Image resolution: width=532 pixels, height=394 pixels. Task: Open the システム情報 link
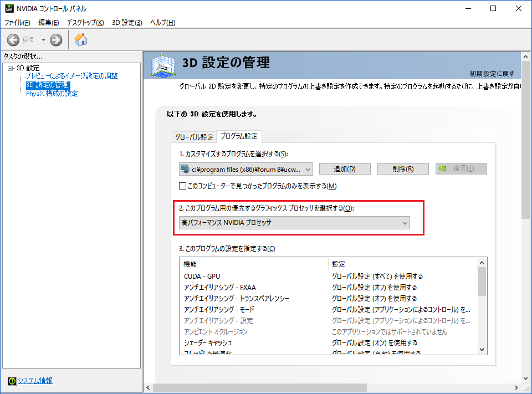pyautogui.click(x=35, y=381)
